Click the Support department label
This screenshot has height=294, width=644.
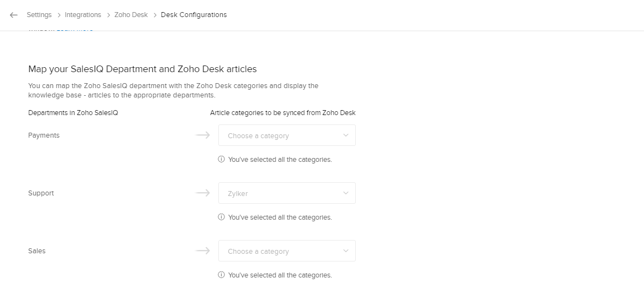41,193
